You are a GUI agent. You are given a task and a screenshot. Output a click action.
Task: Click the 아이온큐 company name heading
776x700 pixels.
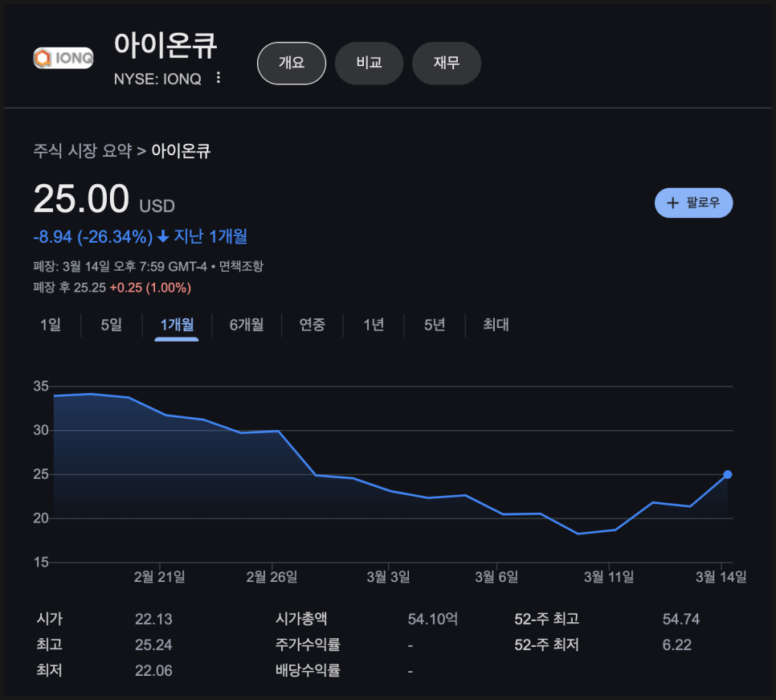[x=165, y=45]
